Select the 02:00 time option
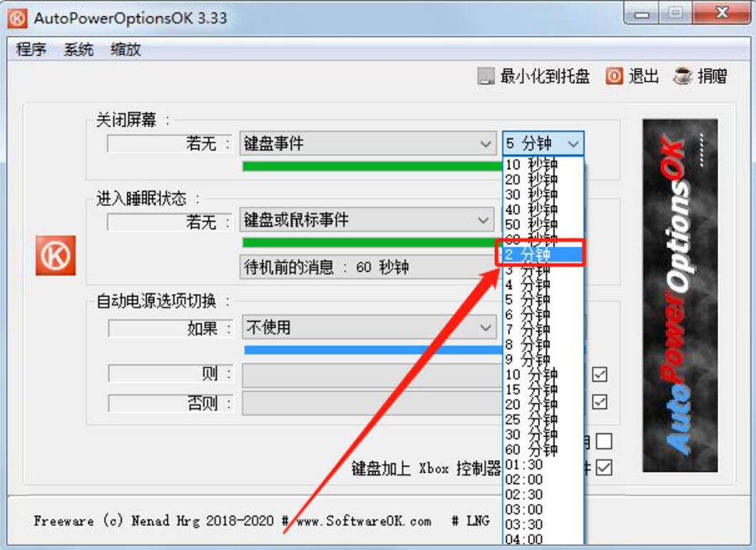Screen dimensions: 756x550 click(x=543, y=479)
